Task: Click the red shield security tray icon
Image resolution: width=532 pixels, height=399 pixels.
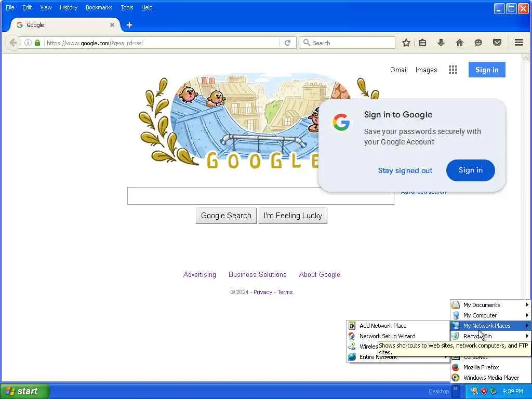Action: pyautogui.click(x=484, y=391)
